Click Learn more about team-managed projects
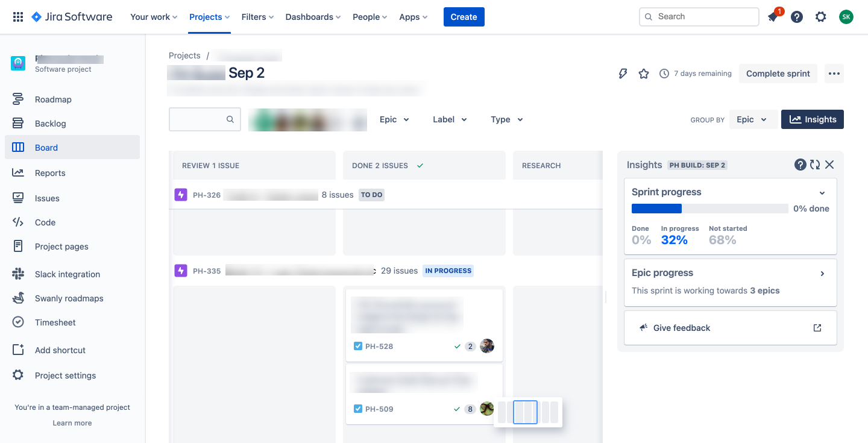868x443 pixels. coord(72,423)
